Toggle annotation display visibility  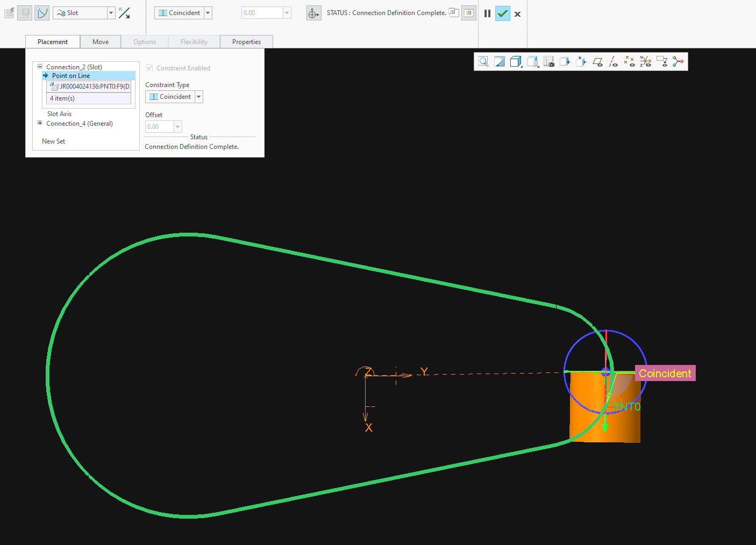click(x=662, y=61)
